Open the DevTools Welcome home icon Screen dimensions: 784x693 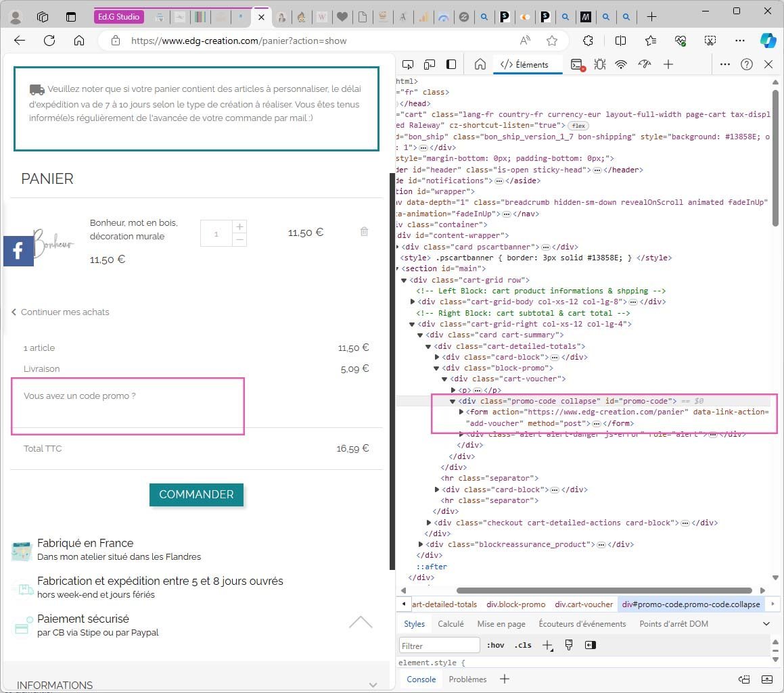(480, 64)
